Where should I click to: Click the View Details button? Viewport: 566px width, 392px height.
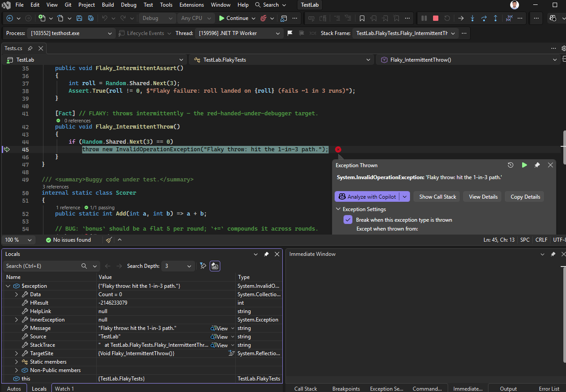tap(483, 197)
